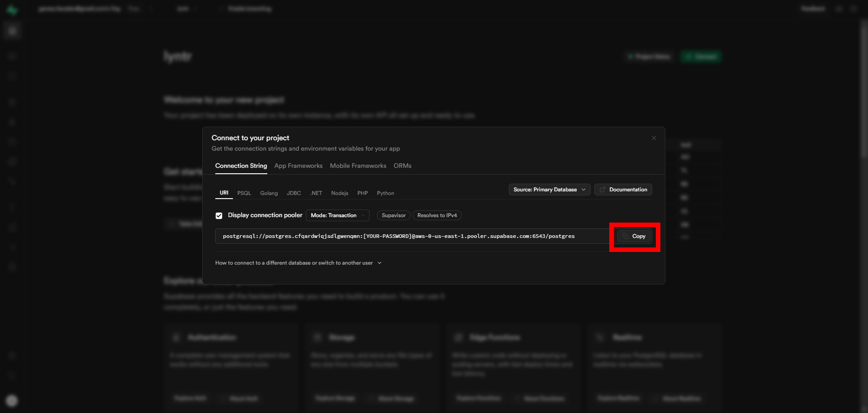Open the Documentation link

point(623,190)
